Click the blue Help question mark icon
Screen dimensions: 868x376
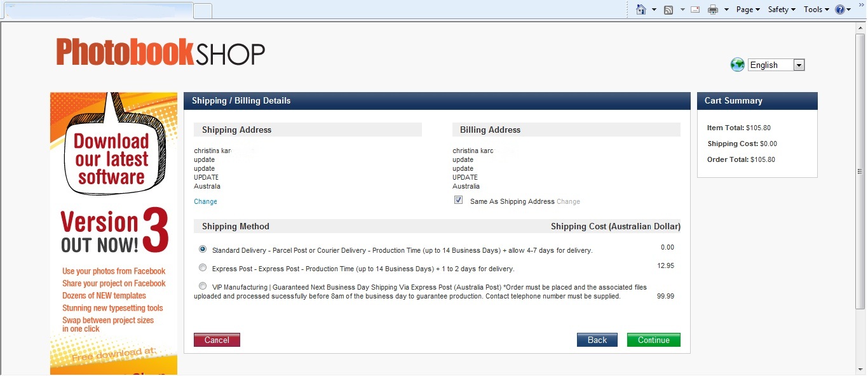tap(840, 10)
